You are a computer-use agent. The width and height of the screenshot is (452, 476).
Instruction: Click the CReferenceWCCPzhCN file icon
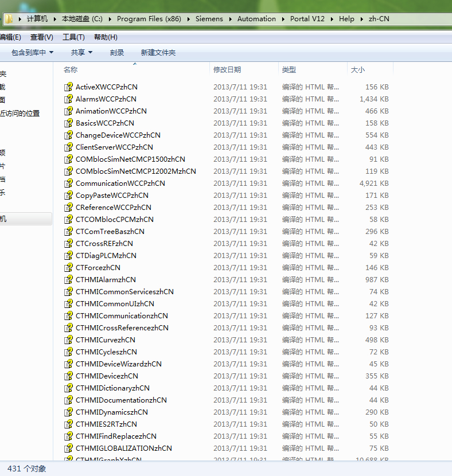(x=69, y=208)
